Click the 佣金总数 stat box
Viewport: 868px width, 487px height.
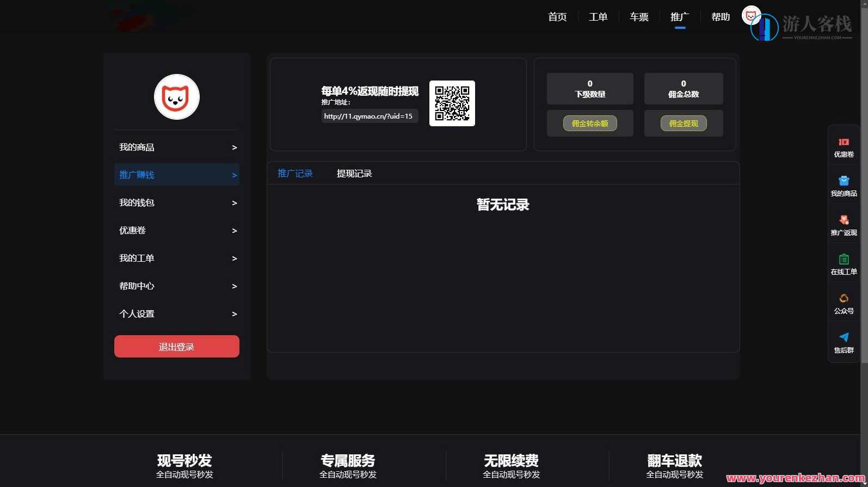point(684,89)
